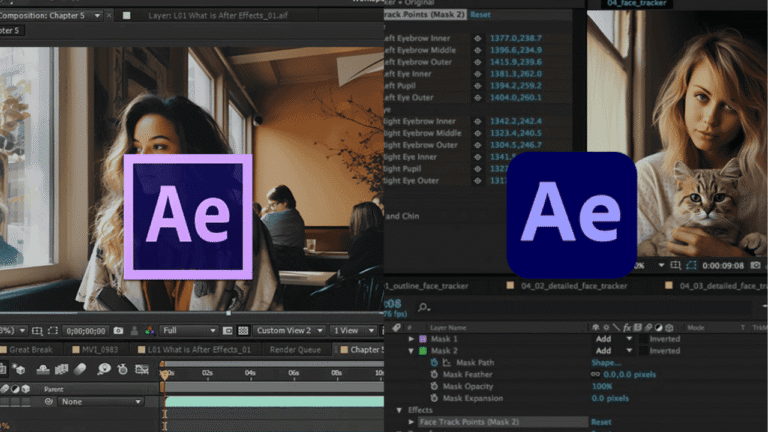The height and width of the screenshot is (432, 768).
Task: Click the Hide Shy Layers icon in timeline
Action: coord(43,369)
